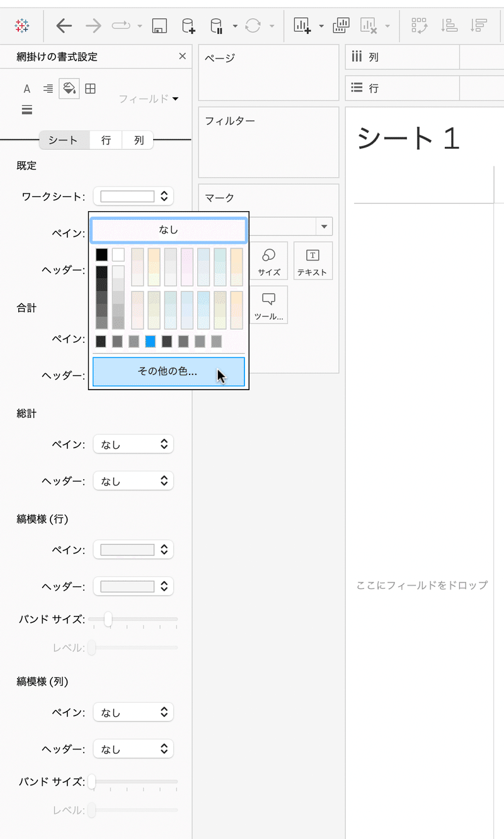Viewport: 504px width, 839px height.
Task: Open 縞模様 (列) ヘッダー dropdown showing なし
Action: pos(133,749)
